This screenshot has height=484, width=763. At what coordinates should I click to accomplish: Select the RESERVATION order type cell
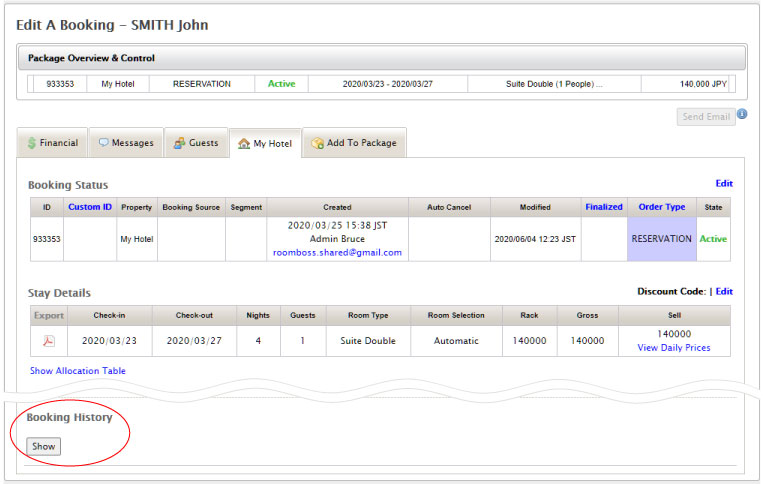click(x=661, y=240)
